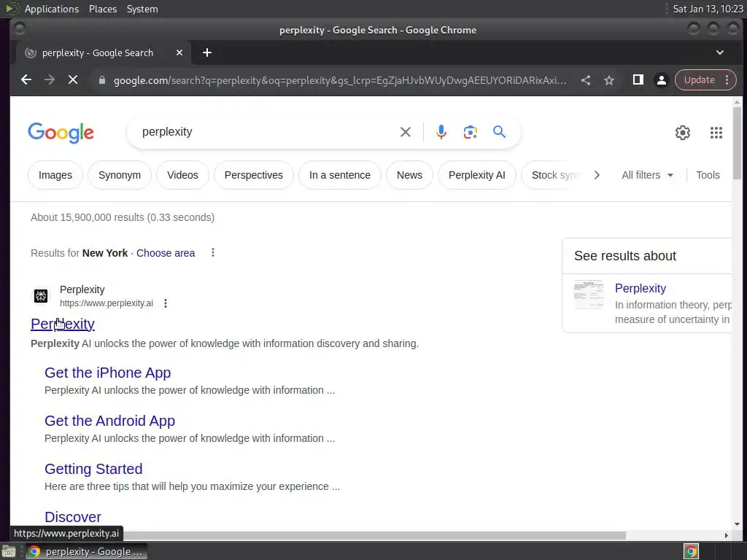Open the Places menu

[102, 9]
